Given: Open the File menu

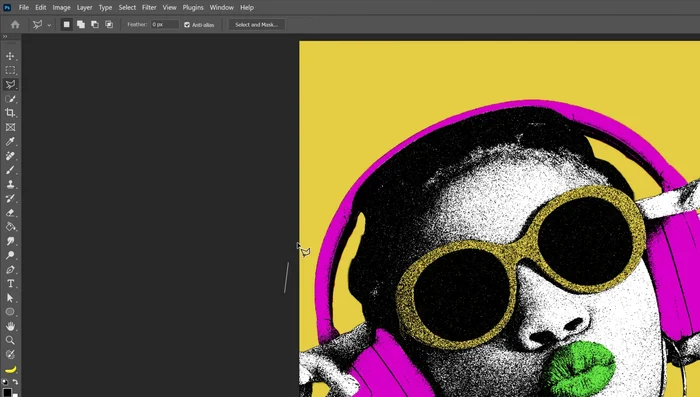Looking at the screenshot, I should coord(24,8).
